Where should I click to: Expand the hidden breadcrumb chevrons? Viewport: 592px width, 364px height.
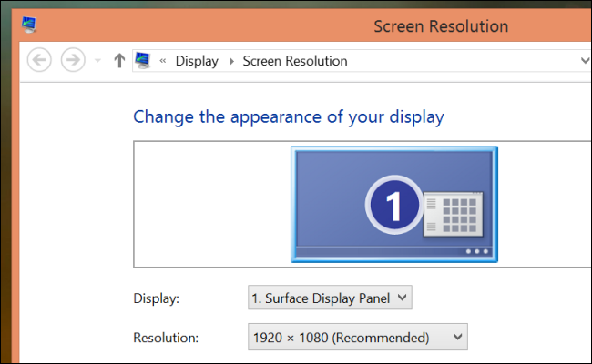click(163, 61)
